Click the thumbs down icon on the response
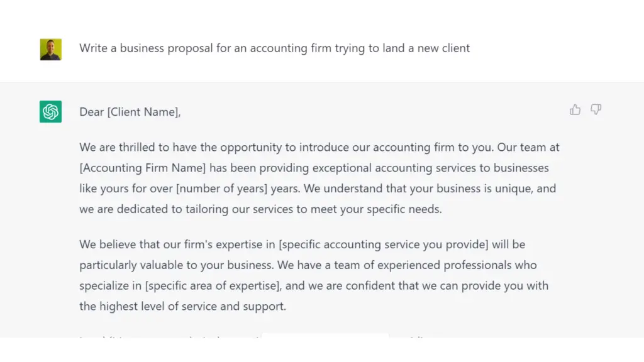 pos(596,109)
